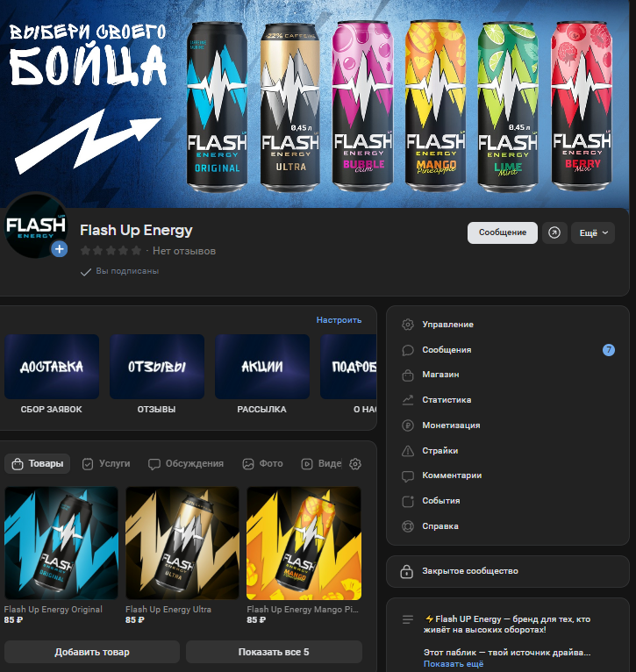Viewport: 636px width, 672px height.
Task: Click the Сообщения speech bubble icon
Action: 408,350
